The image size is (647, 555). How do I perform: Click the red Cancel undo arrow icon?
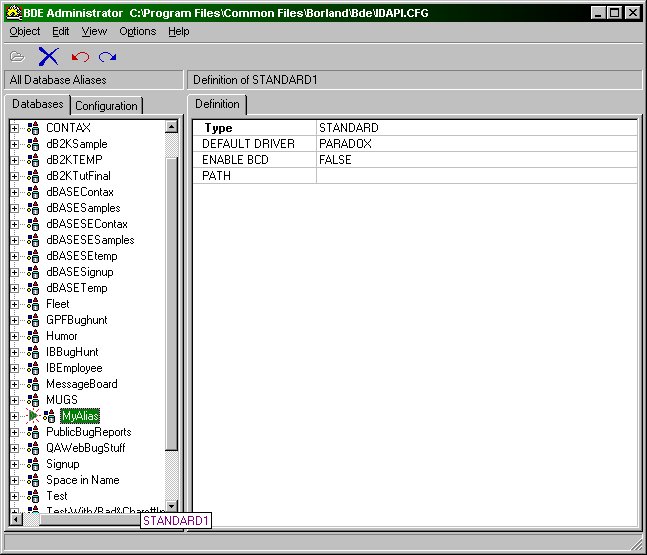pos(80,56)
